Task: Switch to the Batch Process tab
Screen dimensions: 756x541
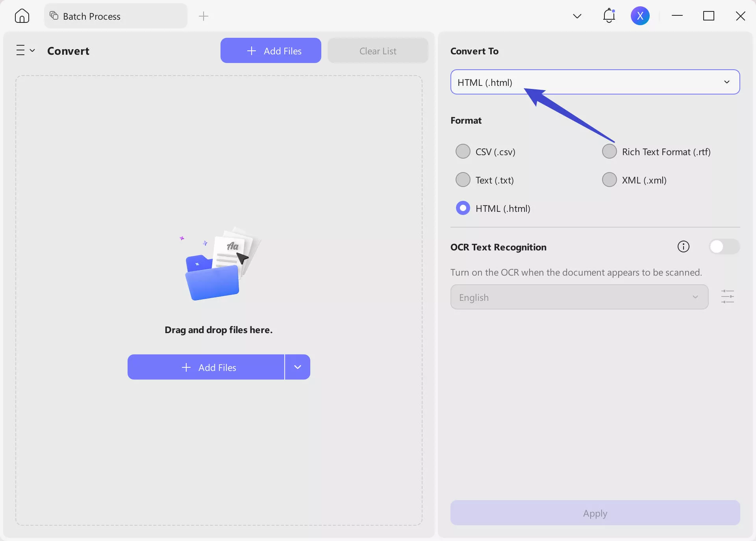Action: point(115,16)
